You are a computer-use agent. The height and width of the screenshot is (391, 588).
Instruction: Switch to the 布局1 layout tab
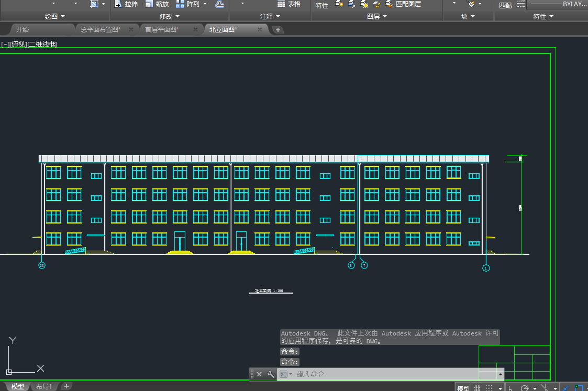pyautogui.click(x=44, y=387)
